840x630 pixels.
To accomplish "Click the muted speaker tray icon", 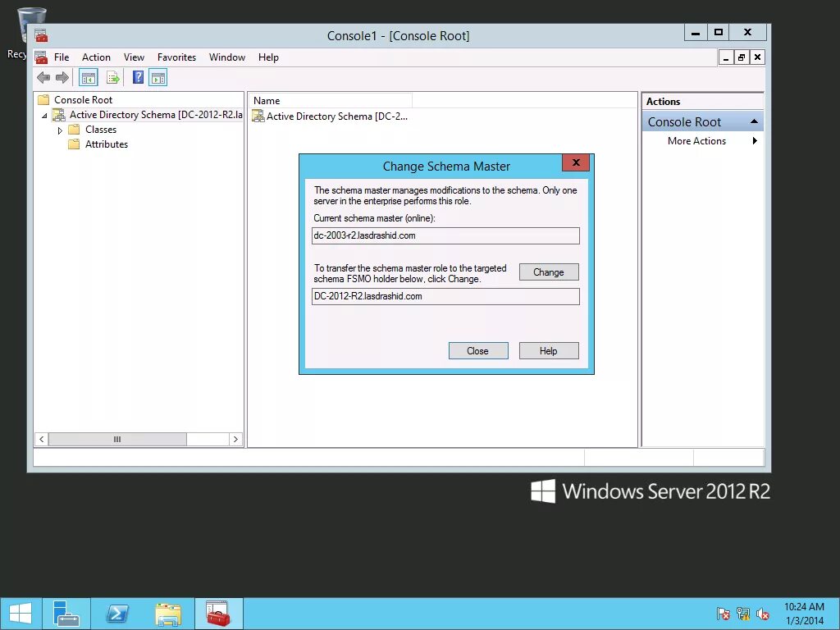I will point(763,614).
